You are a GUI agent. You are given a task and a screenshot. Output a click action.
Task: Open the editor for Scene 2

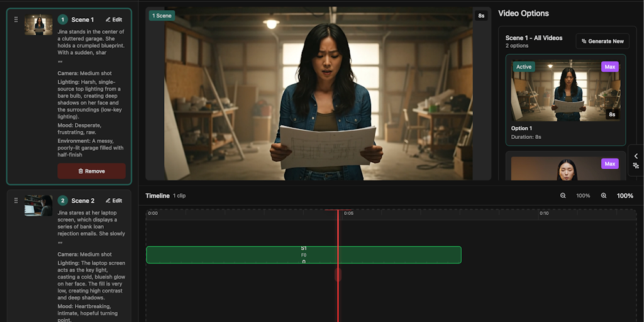point(114,201)
